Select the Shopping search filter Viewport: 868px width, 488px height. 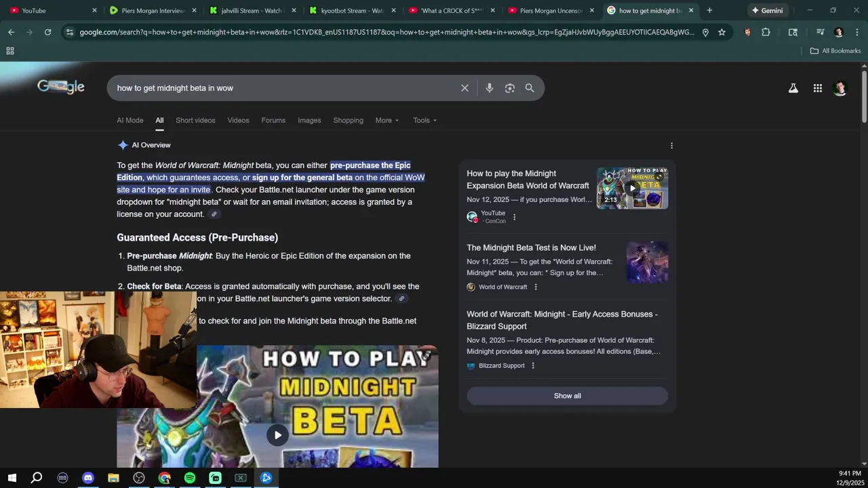pyautogui.click(x=349, y=121)
